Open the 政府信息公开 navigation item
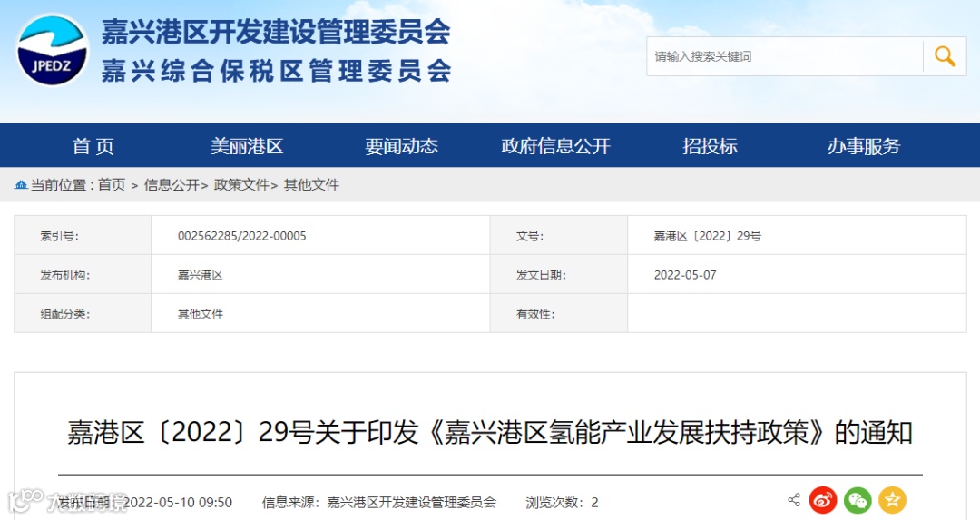 point(555,145)
